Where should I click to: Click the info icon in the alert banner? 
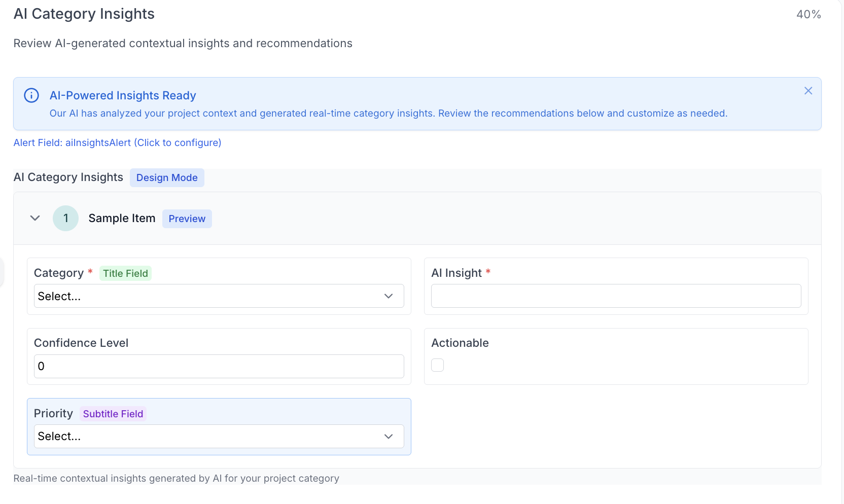coord(31,95)
